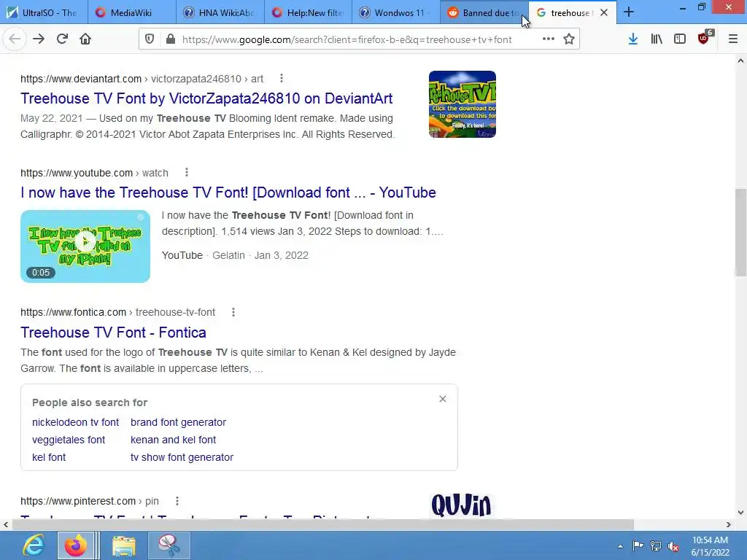The height and width of the screenshot is (560, 747).
Task: Close the People also search for box
Action: tap(443, 399)
